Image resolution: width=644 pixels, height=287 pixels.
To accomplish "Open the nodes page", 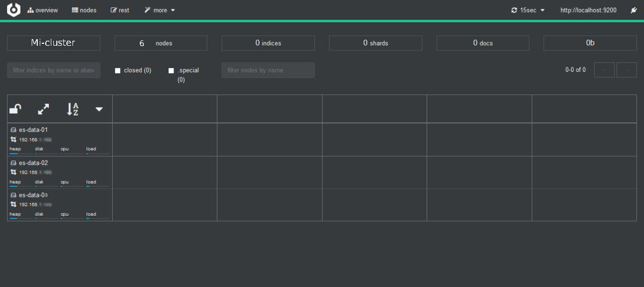I will [x=84, y=10].
